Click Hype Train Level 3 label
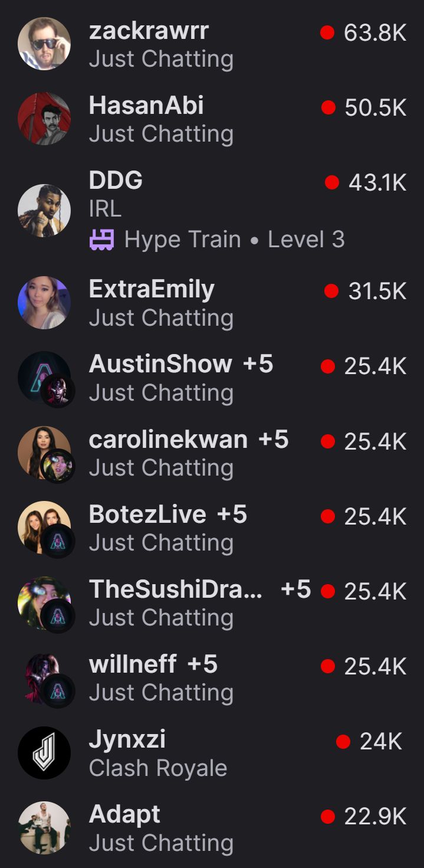 [234, 240]
